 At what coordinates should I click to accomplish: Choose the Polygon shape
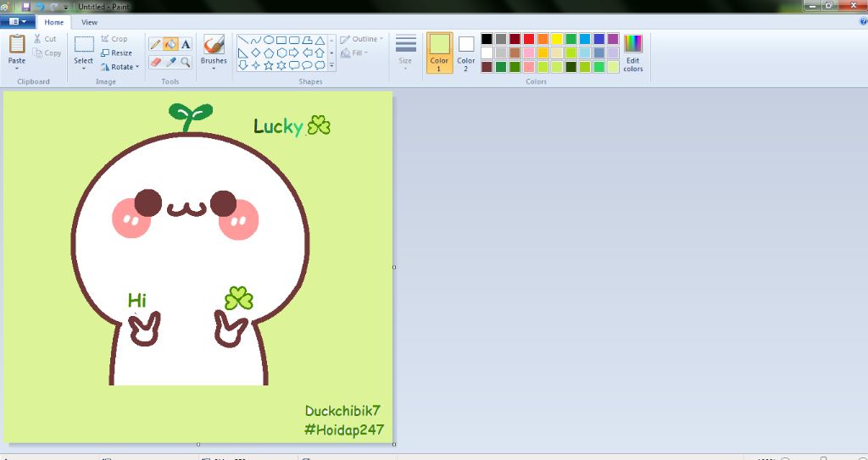tap(307, 41)
